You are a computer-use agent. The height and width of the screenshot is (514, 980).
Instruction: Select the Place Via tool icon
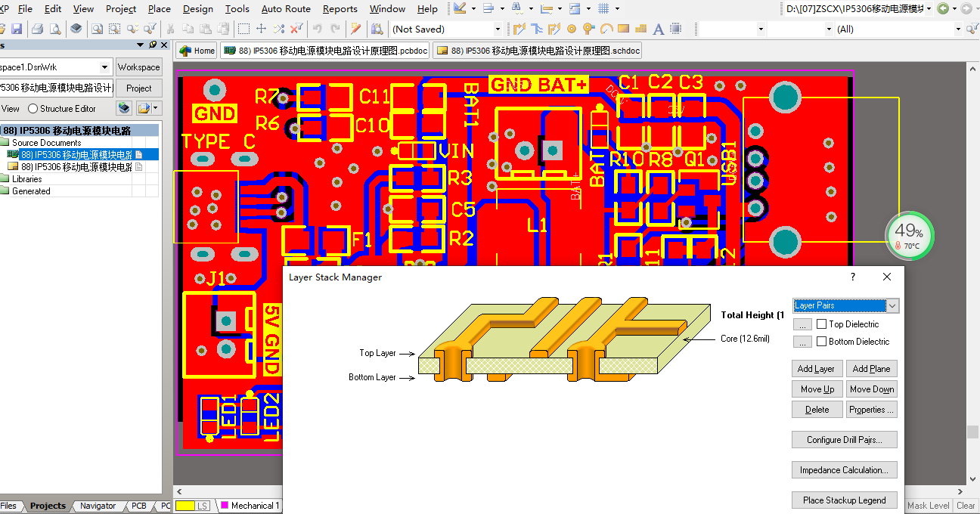click(x=588, y=29)
